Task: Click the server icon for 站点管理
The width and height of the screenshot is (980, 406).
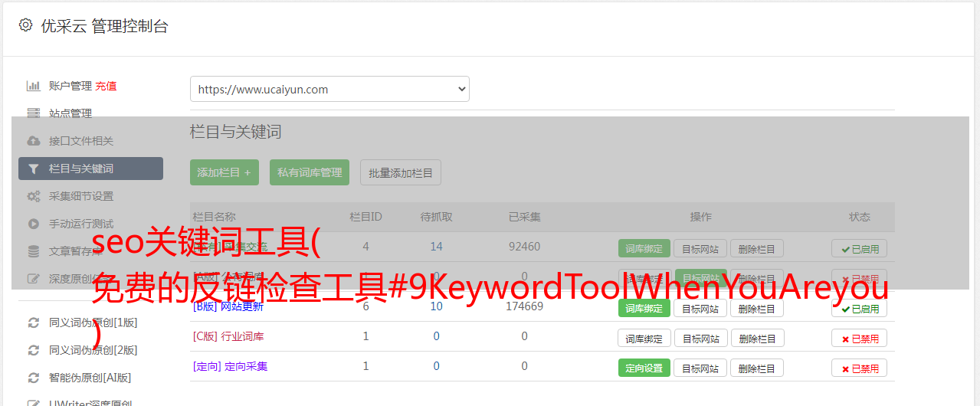Action: 33,113
